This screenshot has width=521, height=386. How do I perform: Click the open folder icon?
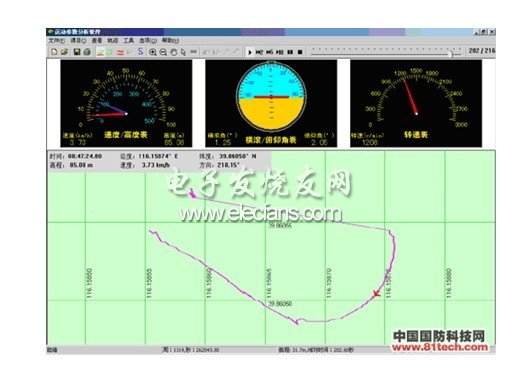pyautogui.click(x=64, y=52)
